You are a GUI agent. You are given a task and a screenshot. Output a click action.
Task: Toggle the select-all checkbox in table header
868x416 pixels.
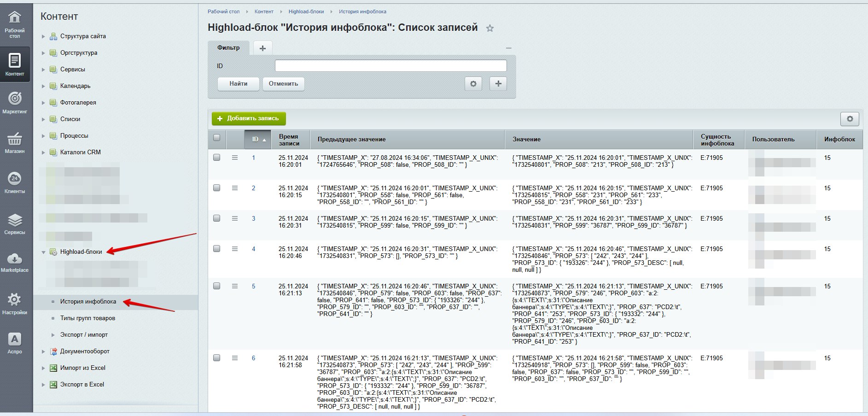click(x=217, y=137)
